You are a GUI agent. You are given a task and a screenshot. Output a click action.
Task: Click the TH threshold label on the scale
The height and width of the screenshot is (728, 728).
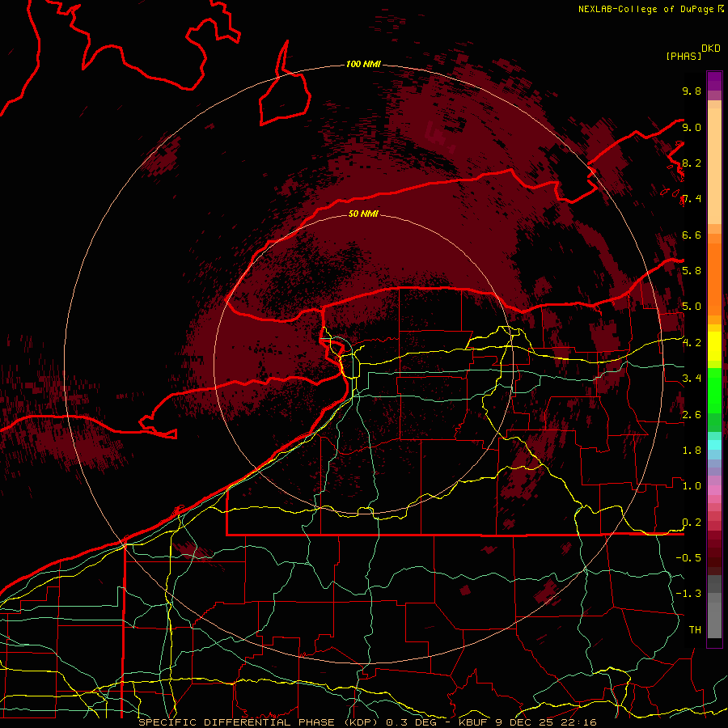pyautogui.click(x=695, y=630)
